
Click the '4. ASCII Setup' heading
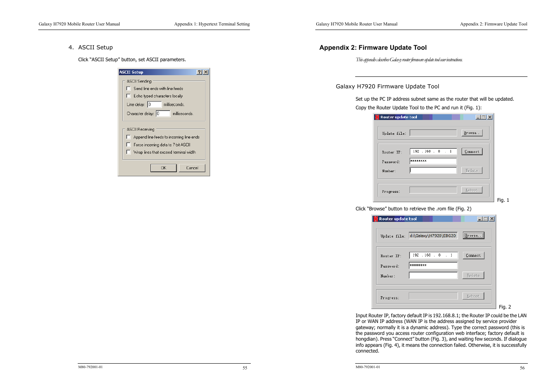(90, 47)
